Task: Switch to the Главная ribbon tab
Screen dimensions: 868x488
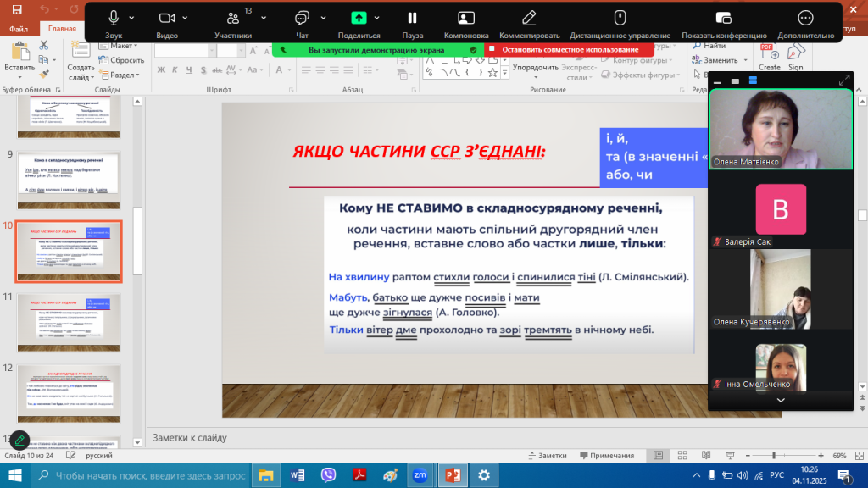Action: coord(62,29)
